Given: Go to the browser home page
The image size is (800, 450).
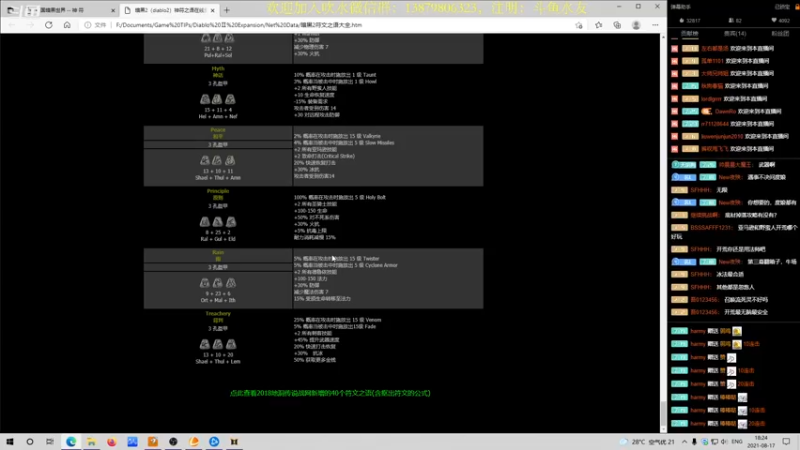Looking at the screenshot, I should coord(67,24).
